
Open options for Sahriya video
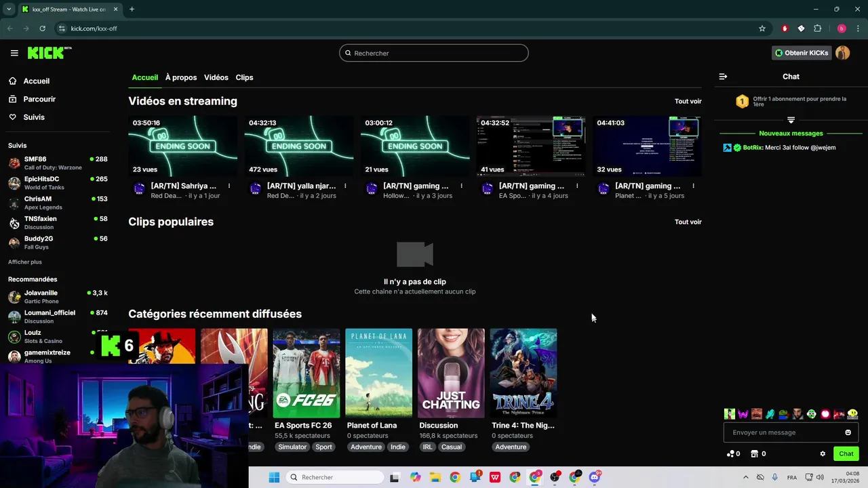[229, 186]
